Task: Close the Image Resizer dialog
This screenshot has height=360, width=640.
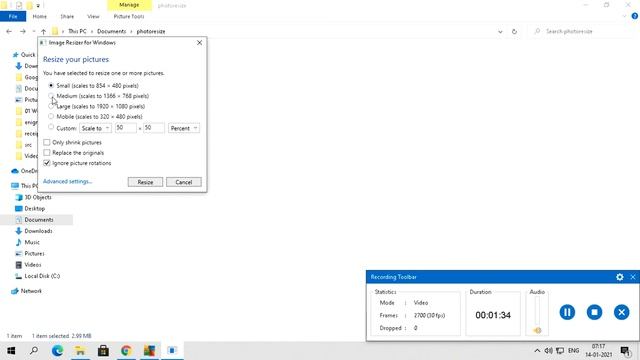Action: click(199, 42)
